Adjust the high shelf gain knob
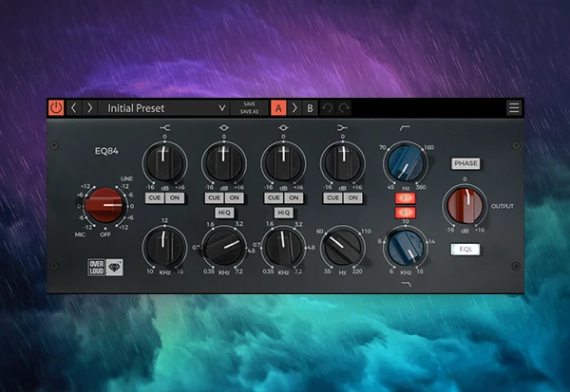Image resolution: width=570 pixels, height=392 pixels. pyautogui.click(x=164, y=162)
